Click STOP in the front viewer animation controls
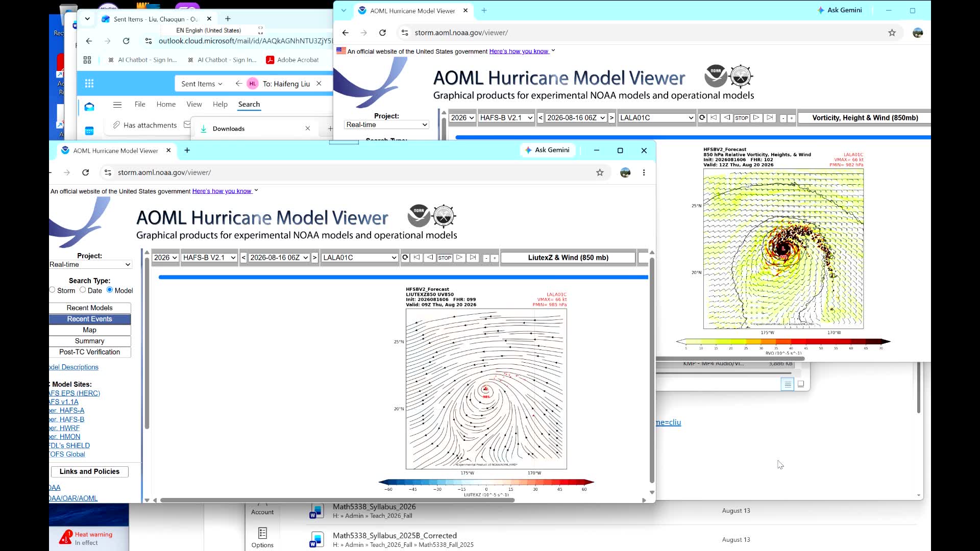Image resolution: width=980 pixels, height=551 pixels. click(445, 258)
